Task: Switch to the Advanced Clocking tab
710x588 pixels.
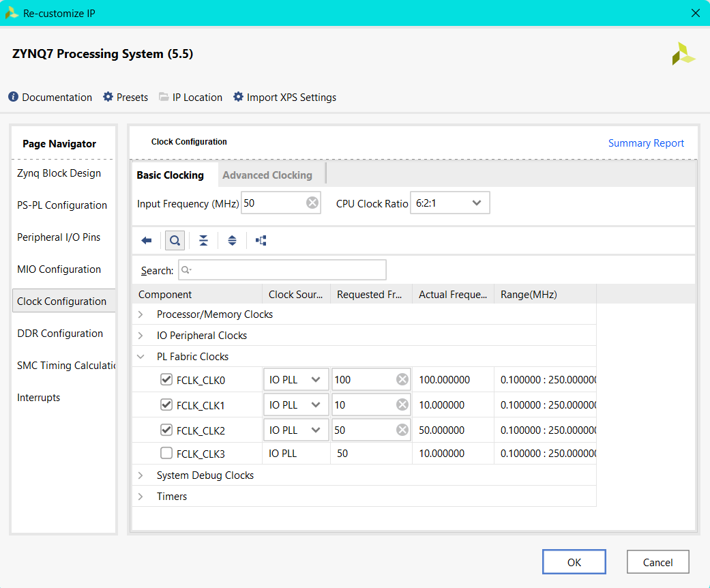Action: (x=267, y=175)
